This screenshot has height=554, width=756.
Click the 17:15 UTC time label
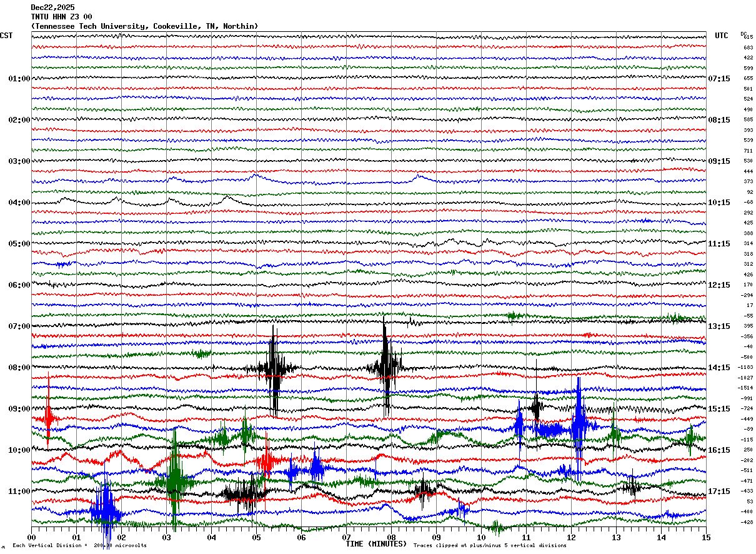[719, 491]
